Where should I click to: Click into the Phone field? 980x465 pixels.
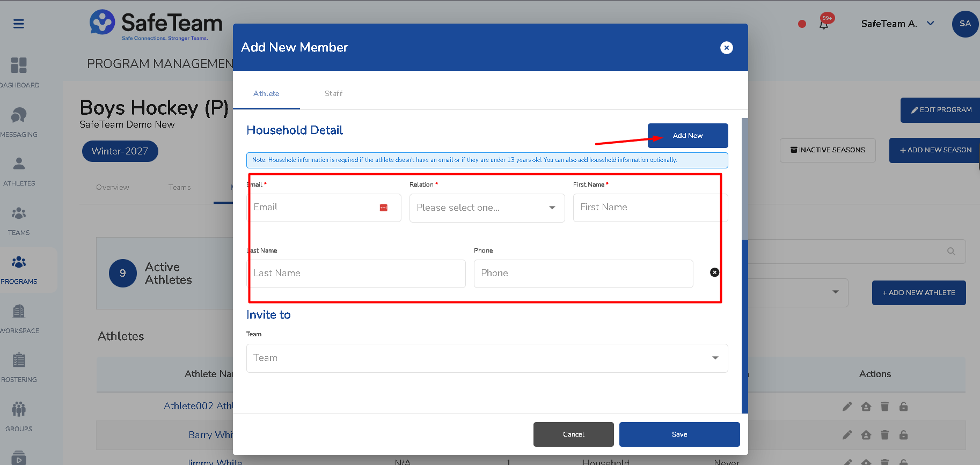point(583,274)
